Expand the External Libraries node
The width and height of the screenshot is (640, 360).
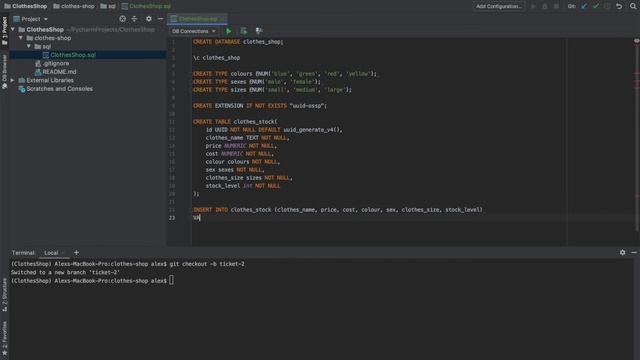coord(13,80)
